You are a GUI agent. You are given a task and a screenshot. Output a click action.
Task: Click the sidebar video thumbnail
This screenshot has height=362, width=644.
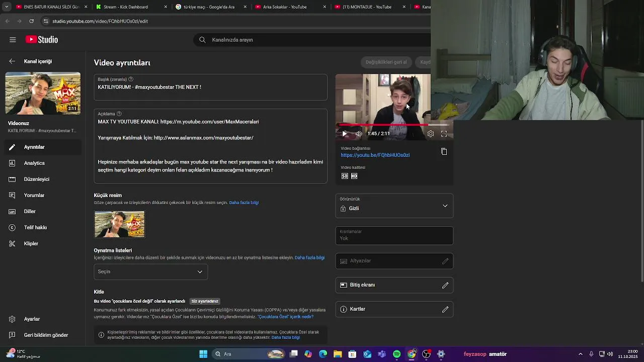(x=43, y=93)
